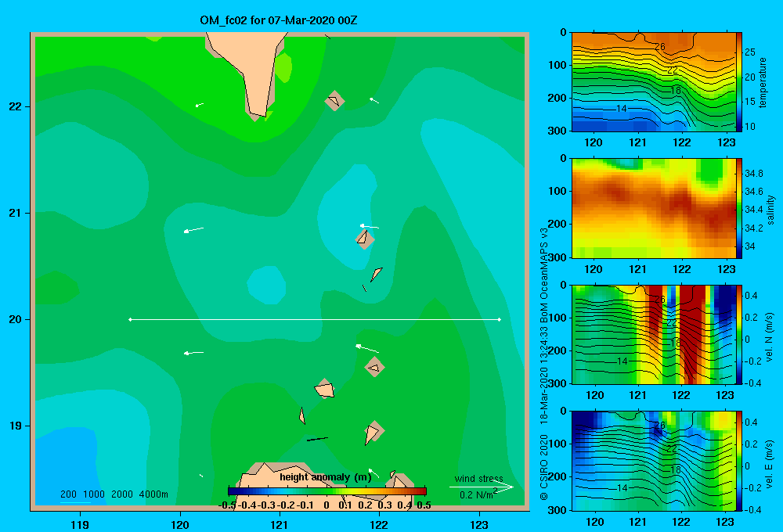Select the northward velocity cross-section panel
Viewport: 783px width, 532px height.
pyautogui.click(x=653, y=334)
